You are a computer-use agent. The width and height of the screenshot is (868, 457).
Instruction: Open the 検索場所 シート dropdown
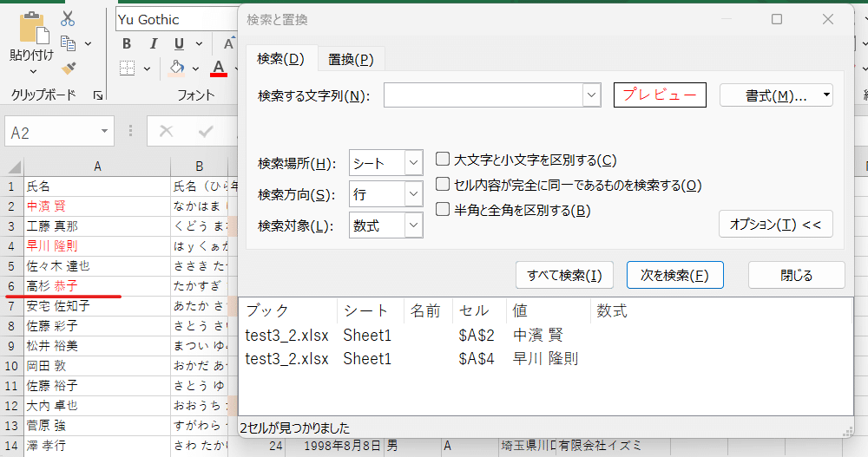pyautogui.click(x=413, y=163)
